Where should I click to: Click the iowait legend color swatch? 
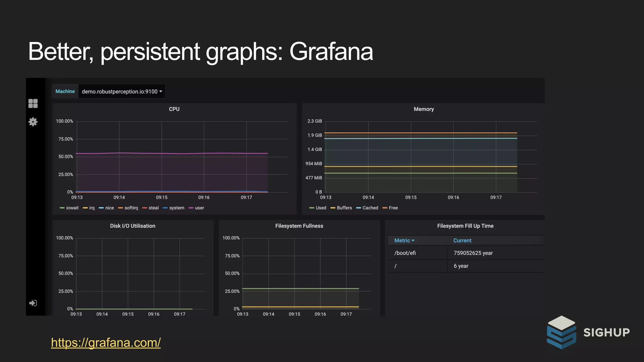[x=62, y=208]
